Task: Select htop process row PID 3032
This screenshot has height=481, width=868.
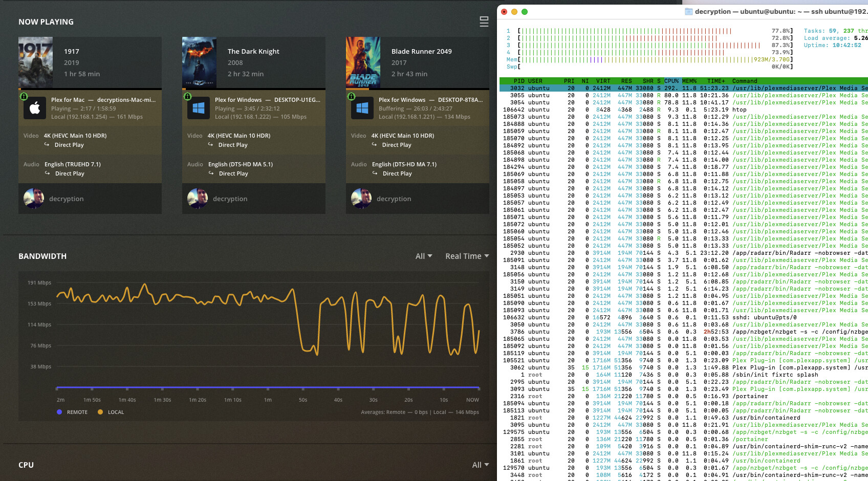Action: [684, 88]
